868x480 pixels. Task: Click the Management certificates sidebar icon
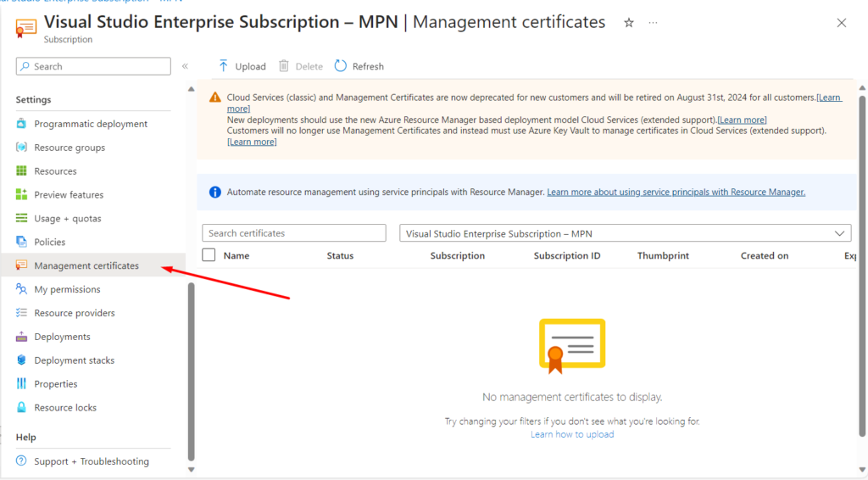(x=21, y=265)
